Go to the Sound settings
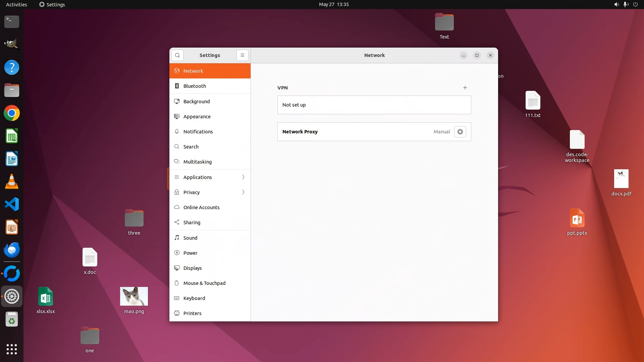This screenshot has height=362, width=644. (x=190, y=238)
